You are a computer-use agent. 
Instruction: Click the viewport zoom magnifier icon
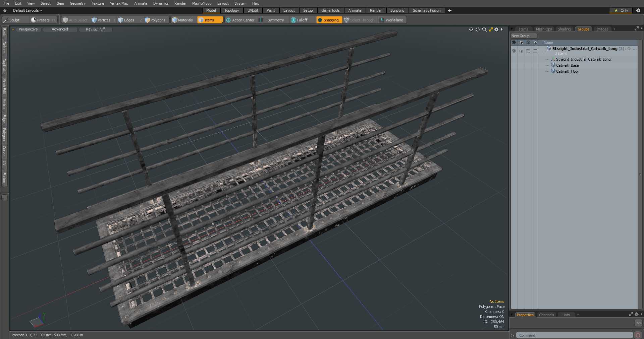484,29
